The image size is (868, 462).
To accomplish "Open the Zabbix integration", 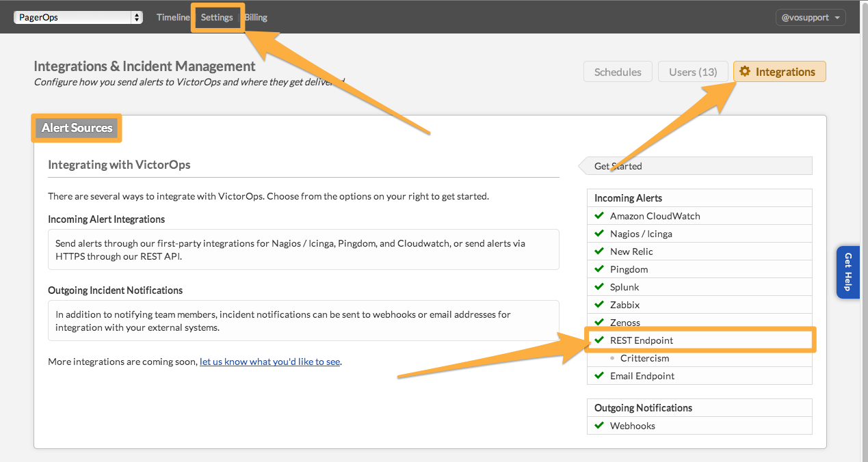I will point(699,305).
